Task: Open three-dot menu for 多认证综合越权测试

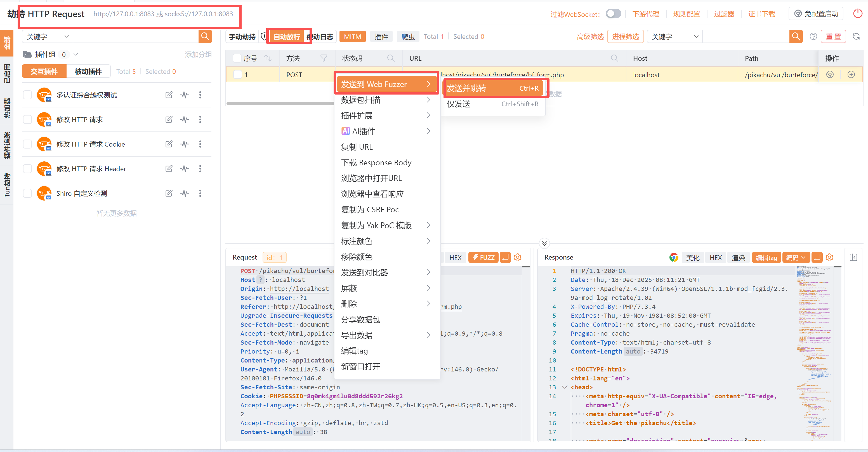Action: click(x=200, y=95)
